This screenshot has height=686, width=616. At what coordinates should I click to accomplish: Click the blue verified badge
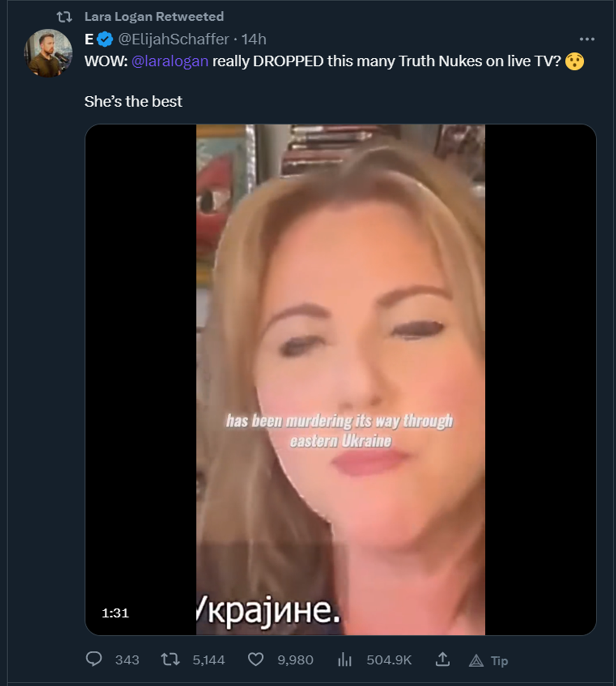(x=105, y=39)
